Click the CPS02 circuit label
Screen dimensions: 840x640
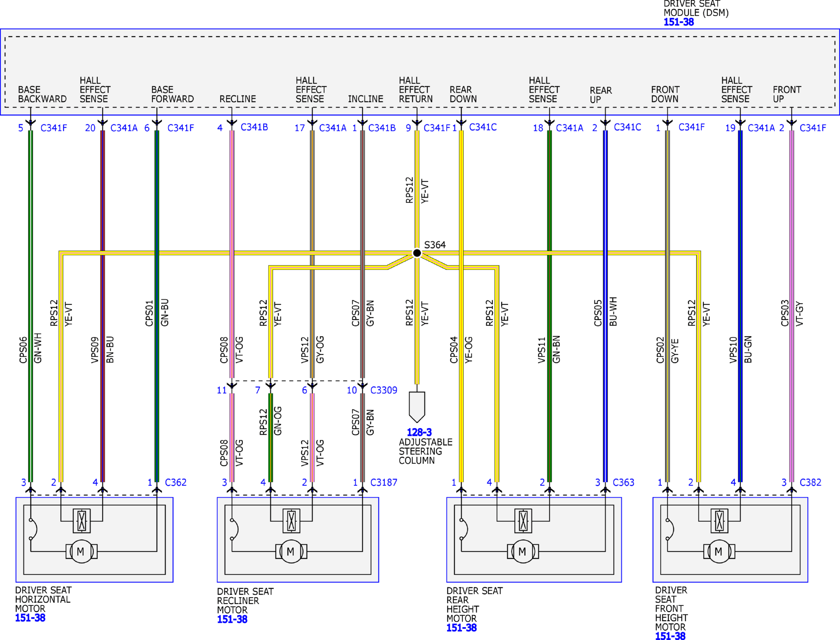[660, 350]
